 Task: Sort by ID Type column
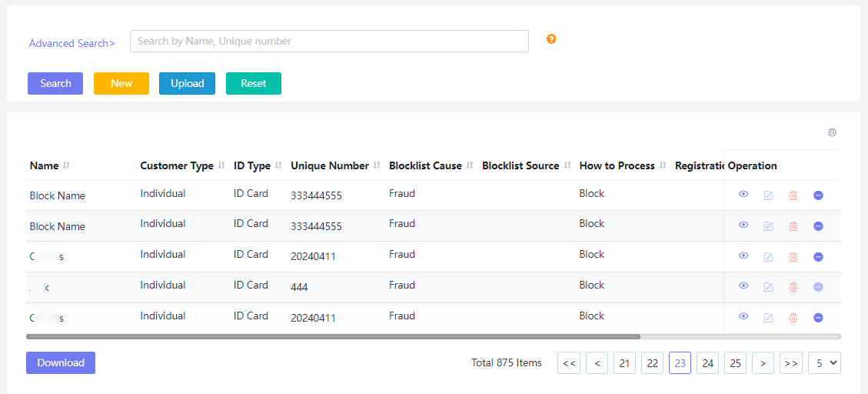click(278, 165)
